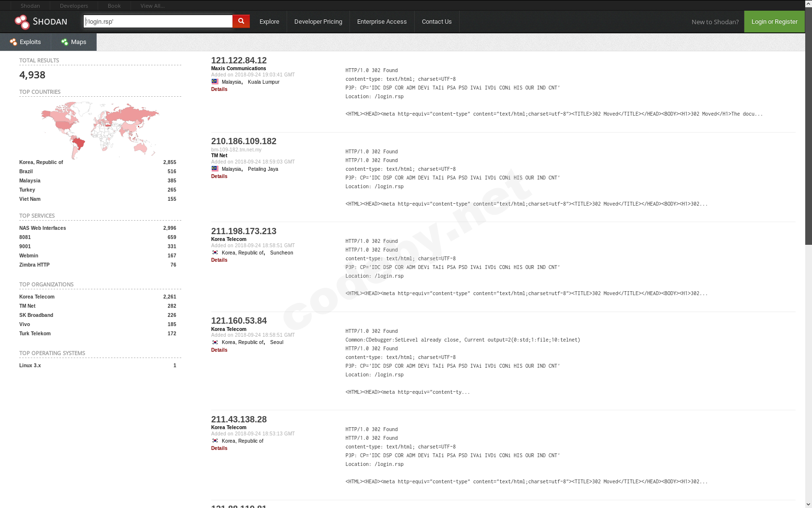Viewport: 812px width, 508px height.
Task: Click the red search magnifier button
Action: click(241, 21)
